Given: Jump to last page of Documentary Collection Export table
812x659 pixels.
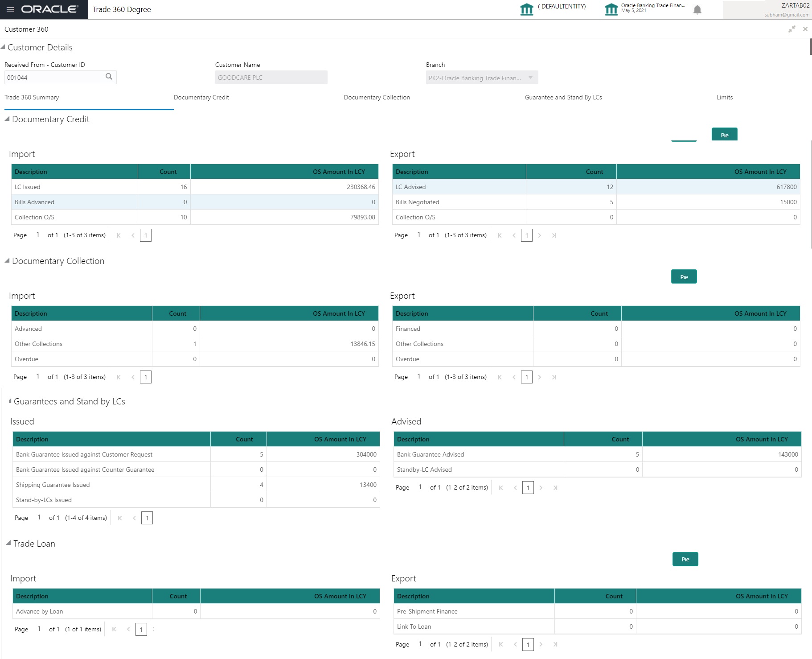Looking at the screenshot, I should [x=554, y=377].
